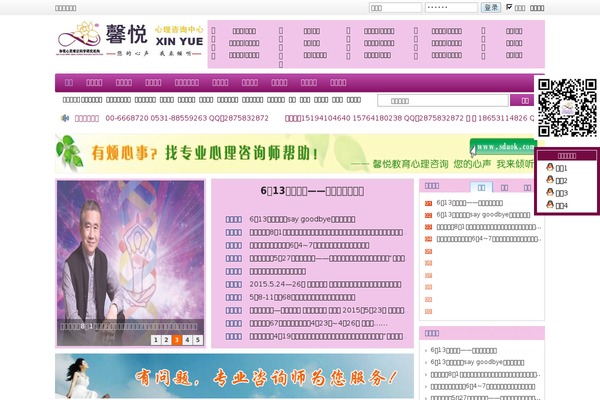This screenshot has width=600, height=400.
Task: Open QQ contact number 1 penguin icon
Action: pyautogui.click(x=550, y=167)
